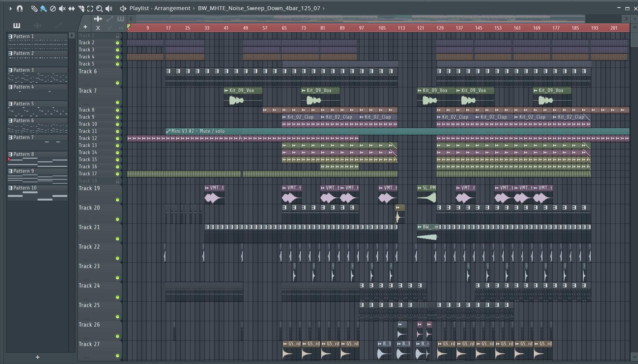Select the Zoom magnifier tool
Screen dimensions: 638x364
coord(99,8)
